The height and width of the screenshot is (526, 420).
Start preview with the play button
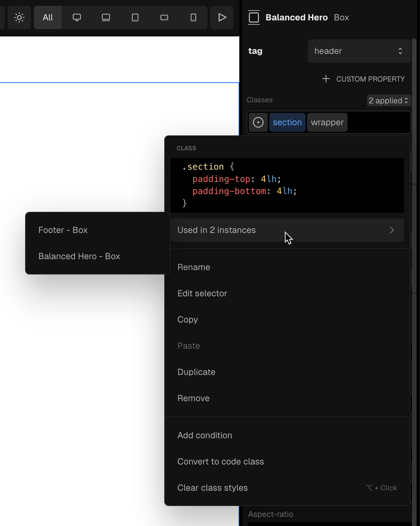click(222, 17)
